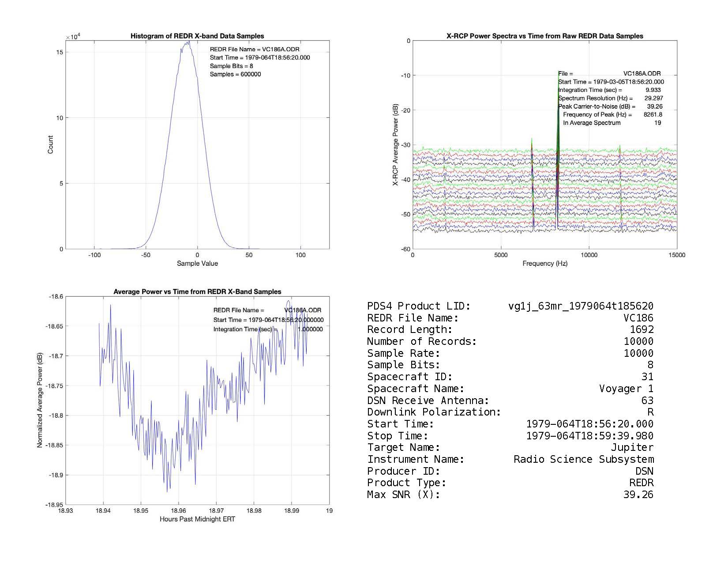This screenshot has height=563, width=728.
Task: Click the Average Power vs Time title
Action: (197, 291)
